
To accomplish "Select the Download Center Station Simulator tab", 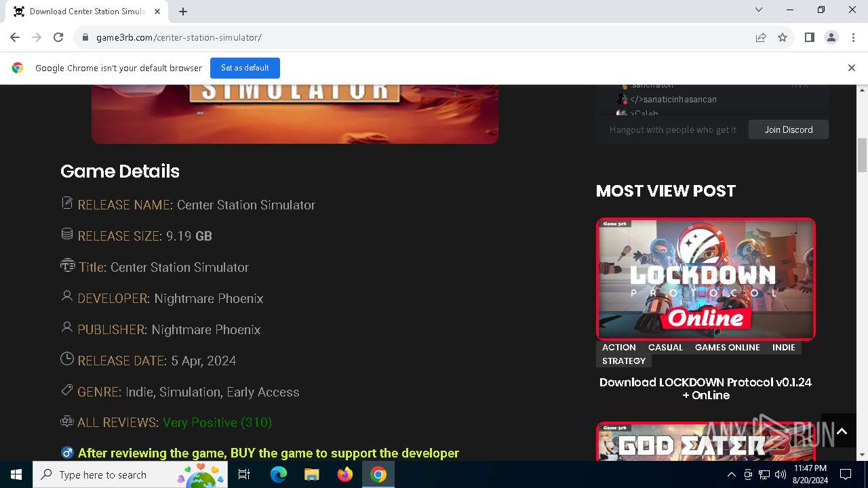I will [87, 11].
